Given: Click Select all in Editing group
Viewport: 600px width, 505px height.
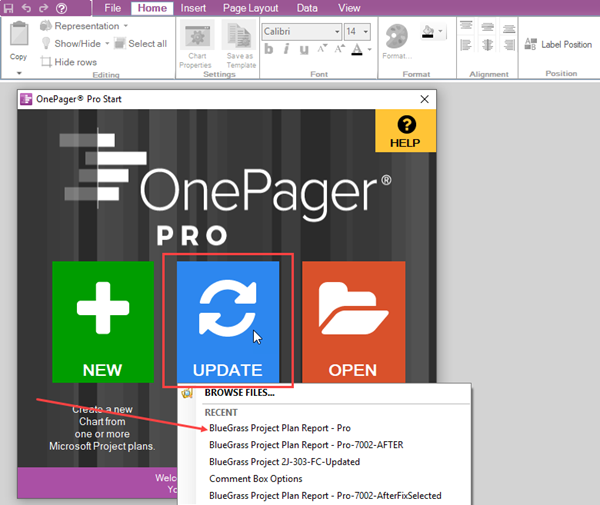Looking at the screenshot, I should [140, 44].
